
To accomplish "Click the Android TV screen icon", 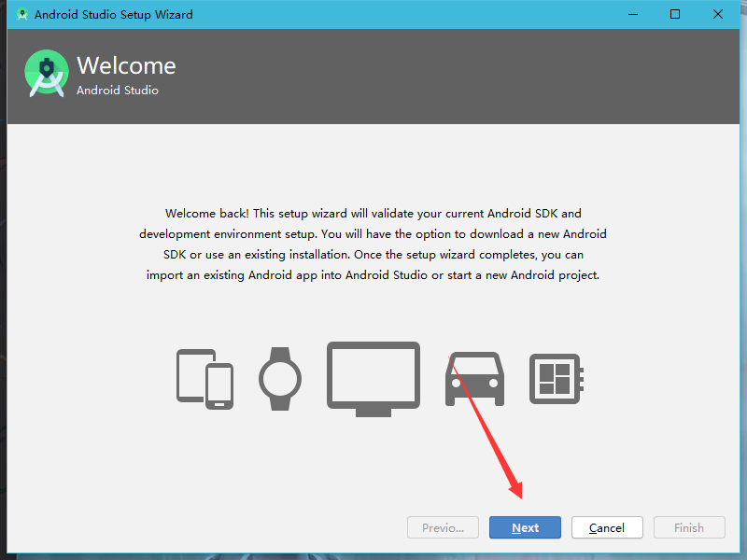I will tap(373, 379).
